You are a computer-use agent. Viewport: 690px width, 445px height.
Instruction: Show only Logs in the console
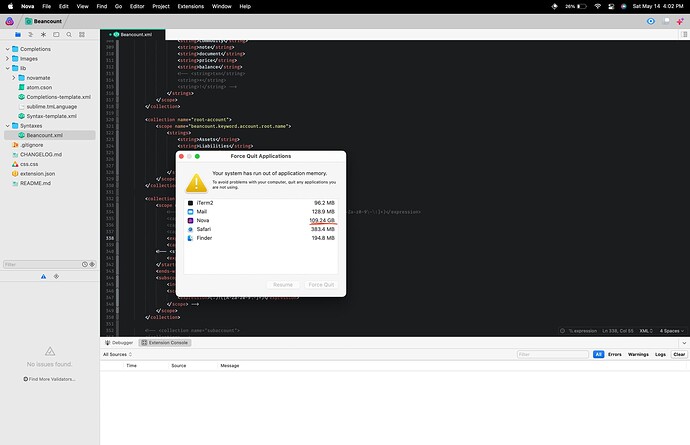click(660, 354)
